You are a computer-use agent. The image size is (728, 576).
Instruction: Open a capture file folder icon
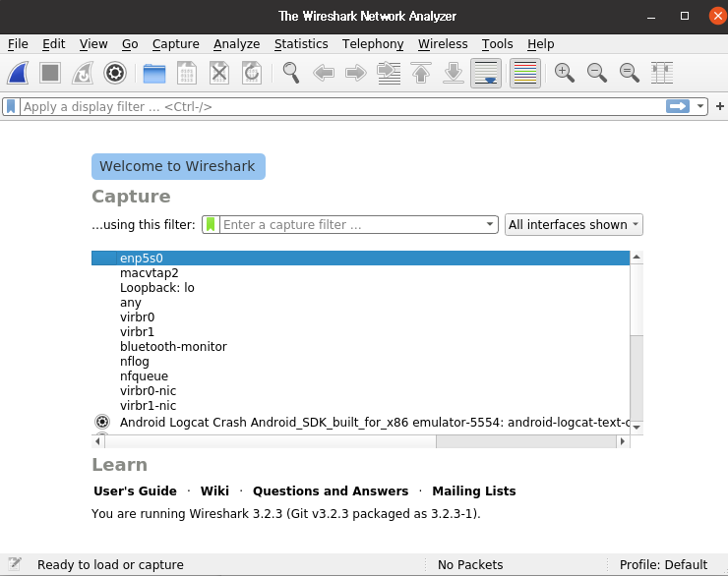click(x=154, y=73)
